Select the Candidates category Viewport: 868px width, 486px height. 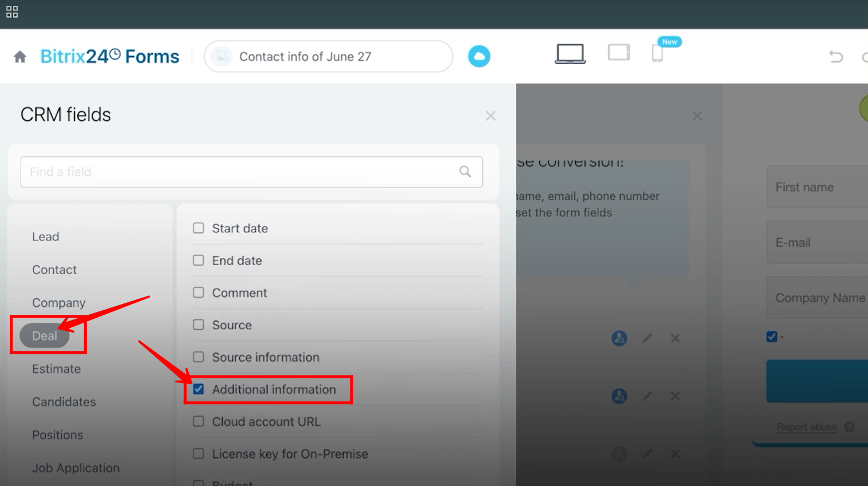point(64,402)
